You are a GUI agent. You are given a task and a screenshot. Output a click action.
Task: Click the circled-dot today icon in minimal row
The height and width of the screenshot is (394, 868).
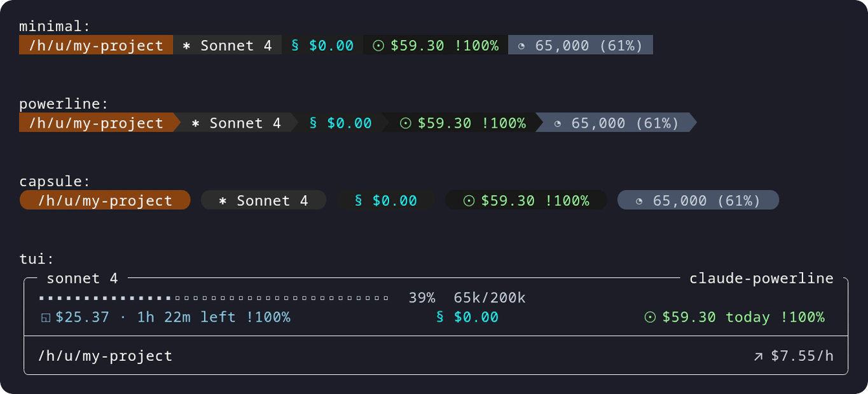(x=378, y=46)
